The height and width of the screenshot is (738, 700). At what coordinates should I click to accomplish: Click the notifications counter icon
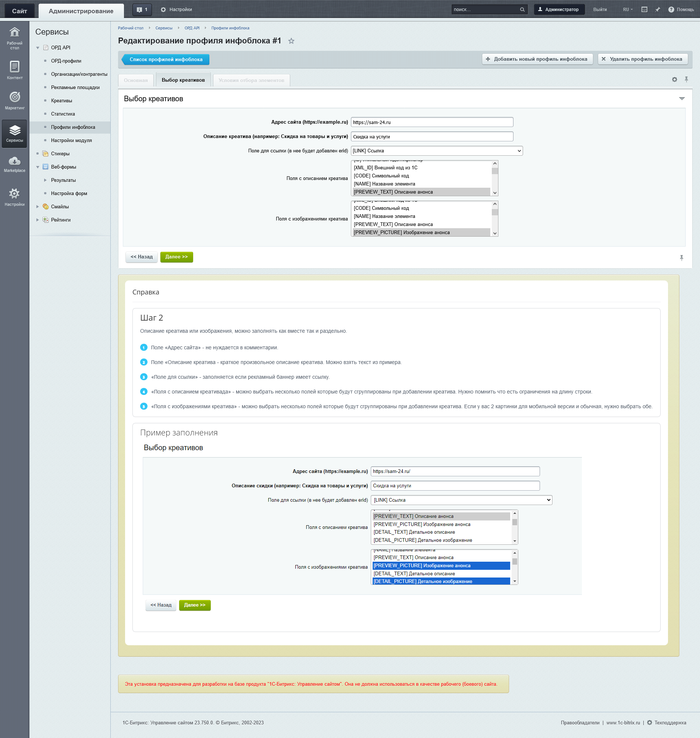[142, 10]
